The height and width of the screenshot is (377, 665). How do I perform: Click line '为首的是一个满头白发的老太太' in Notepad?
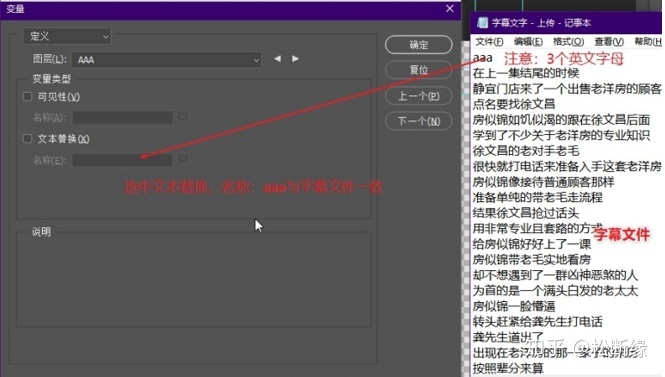[556, 290]
